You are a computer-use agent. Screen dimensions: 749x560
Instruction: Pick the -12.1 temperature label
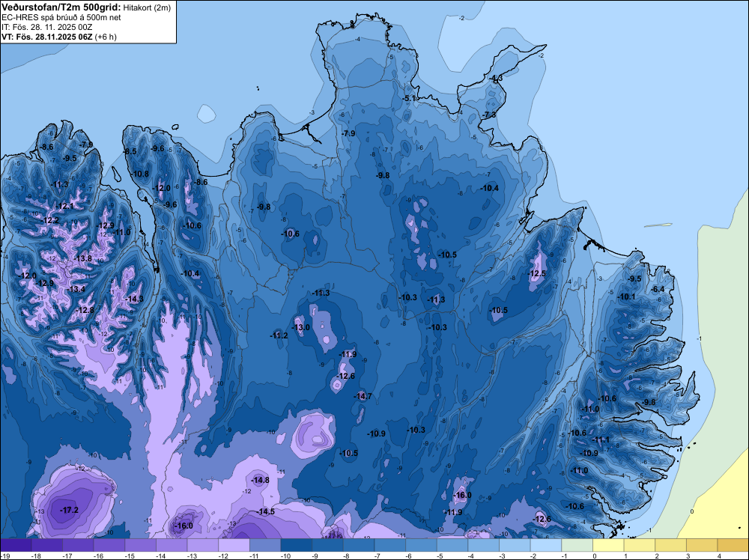64,206
